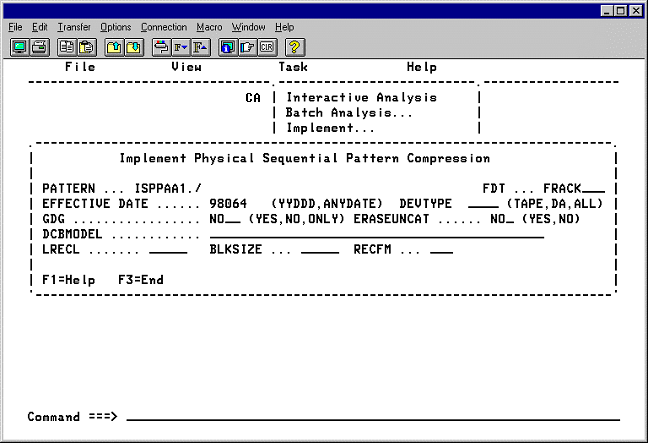Viewport: 648px width, 443px height.
Task: Open the File menu in menu bar
Action: (15, 27)
